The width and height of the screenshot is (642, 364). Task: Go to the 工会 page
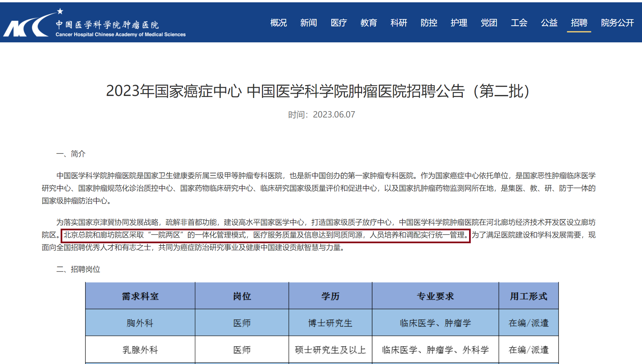click(x=519, y=23)
